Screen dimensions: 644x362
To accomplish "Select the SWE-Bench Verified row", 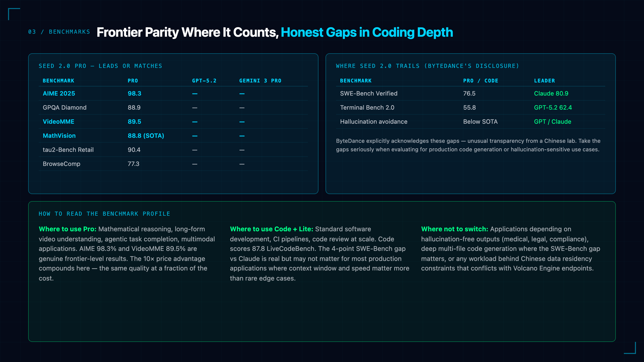I will tap(471, 94).
